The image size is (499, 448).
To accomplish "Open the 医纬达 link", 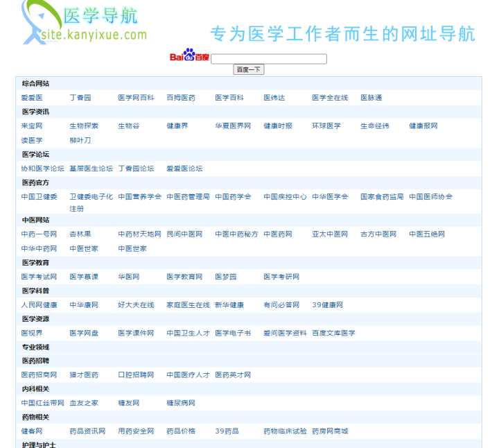I will [x=274, y=98].
